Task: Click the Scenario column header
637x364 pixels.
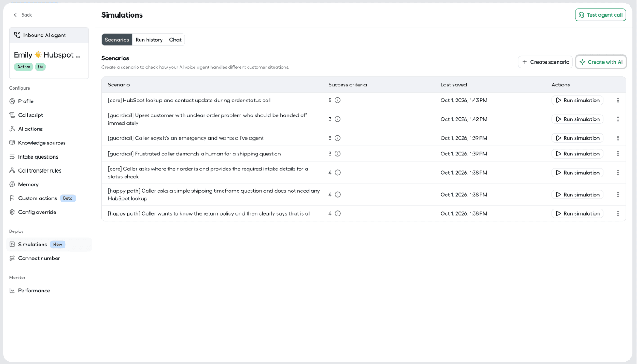Action: point(119,85)
